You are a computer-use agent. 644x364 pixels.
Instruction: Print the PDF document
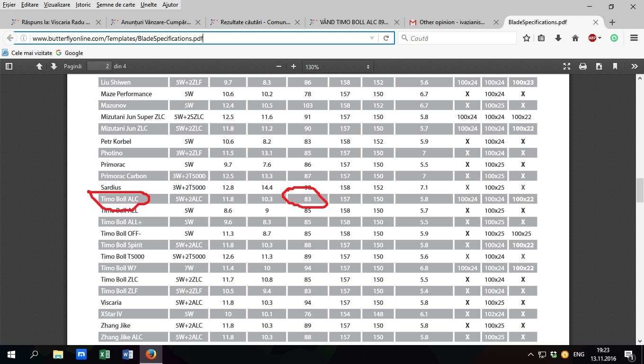point(583,66)
